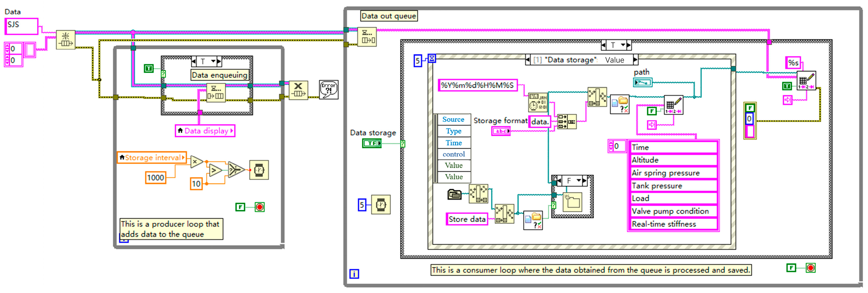Click the 5 constant wired to consumer wait
Image resolution: width=868 pixels, height=293 pixels.
coord(362,205)
